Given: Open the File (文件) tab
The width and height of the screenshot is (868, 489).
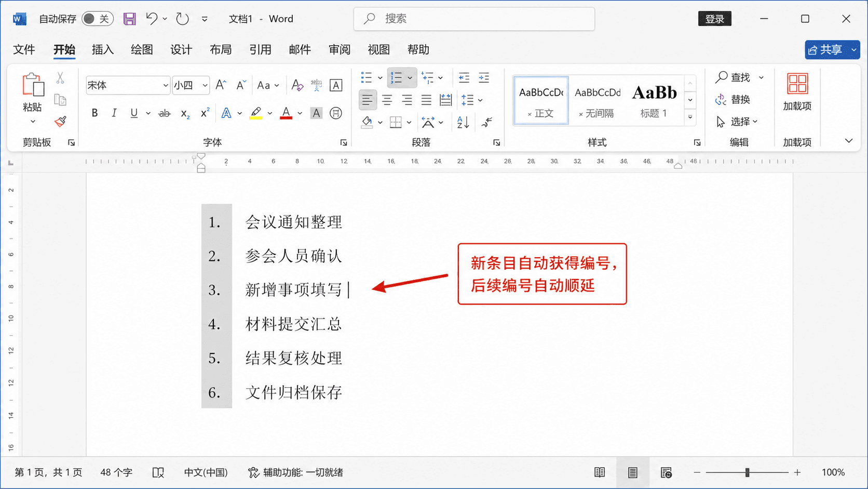Looking at the screenshot, I should 24,50.
